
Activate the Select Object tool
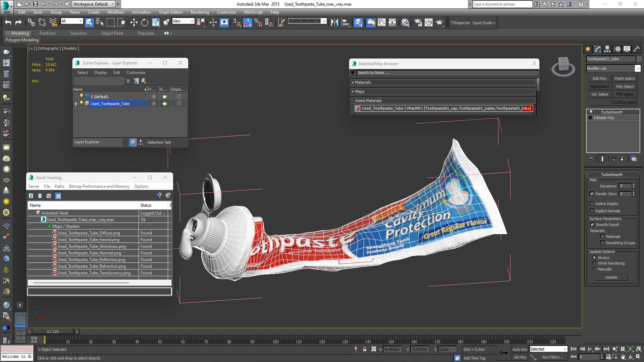(x=89, y=22)
